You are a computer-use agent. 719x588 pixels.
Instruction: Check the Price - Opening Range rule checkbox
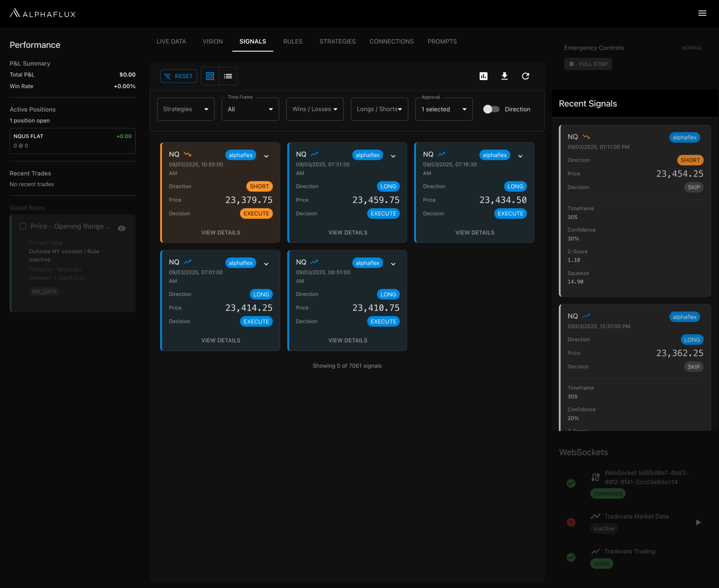[x=23, y=226]
